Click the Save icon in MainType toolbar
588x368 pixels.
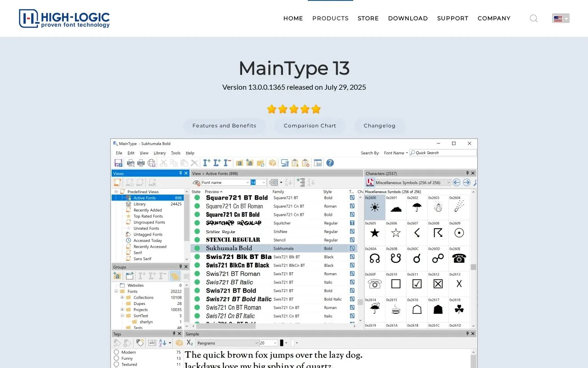(x=118, y=163)
